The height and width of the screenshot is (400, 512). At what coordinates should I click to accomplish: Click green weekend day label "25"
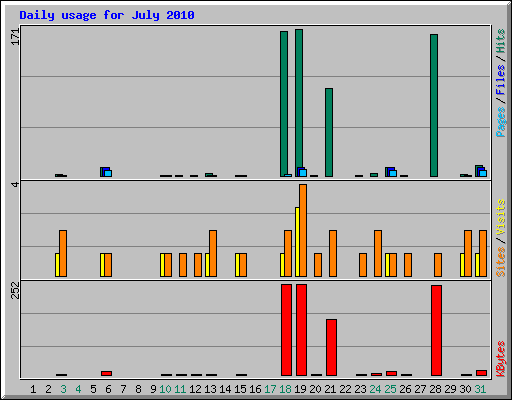[390, 389]
